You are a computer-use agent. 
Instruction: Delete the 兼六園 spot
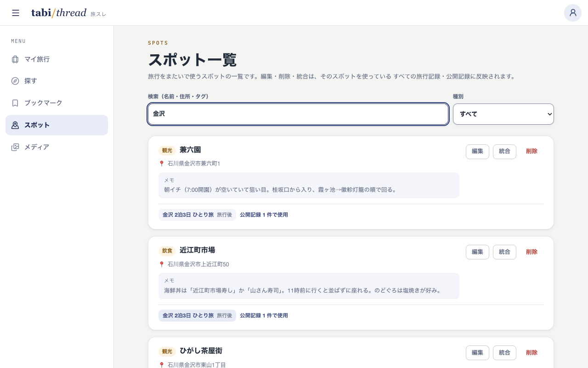[x=531, y=152]
